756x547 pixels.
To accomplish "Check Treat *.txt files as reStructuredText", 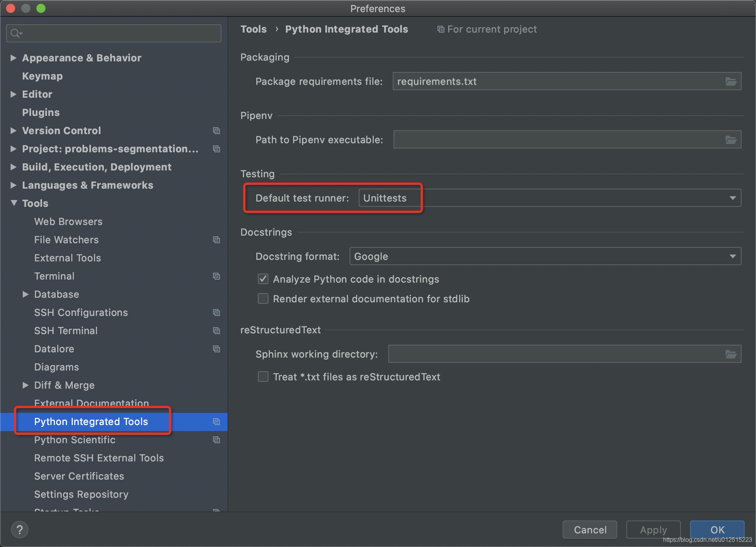I will click(263, 377).
